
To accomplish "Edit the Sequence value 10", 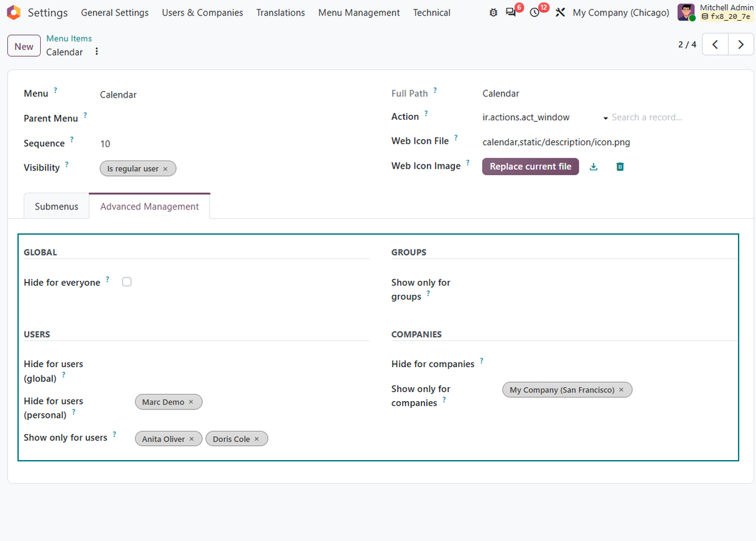I will [234, 144].
